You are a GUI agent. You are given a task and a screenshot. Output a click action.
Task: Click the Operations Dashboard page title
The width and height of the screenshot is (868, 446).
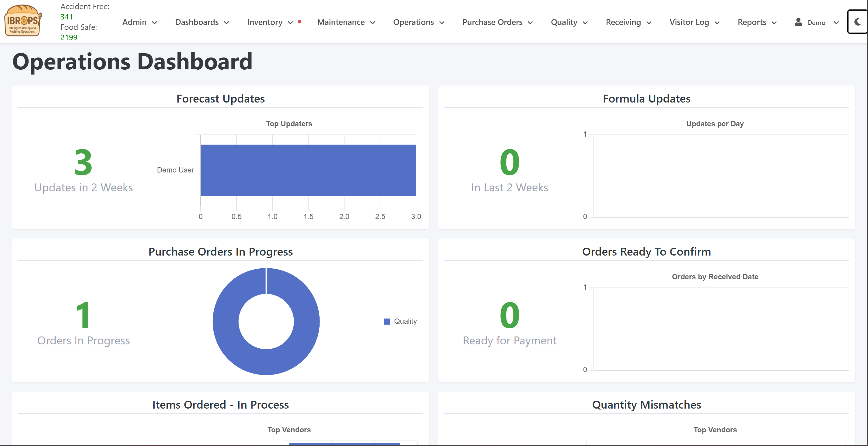tap(132, 62)
